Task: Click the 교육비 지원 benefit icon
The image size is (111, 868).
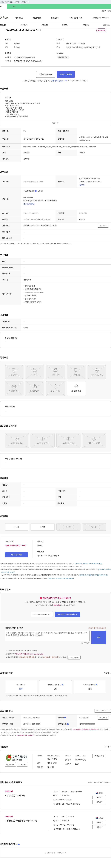Action: 76,372
